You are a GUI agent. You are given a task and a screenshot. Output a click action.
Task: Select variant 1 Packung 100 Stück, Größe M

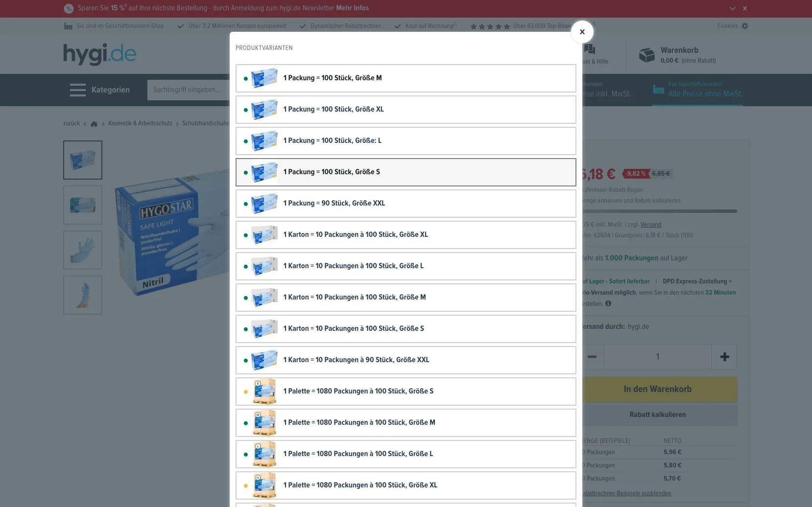point(406,78)
